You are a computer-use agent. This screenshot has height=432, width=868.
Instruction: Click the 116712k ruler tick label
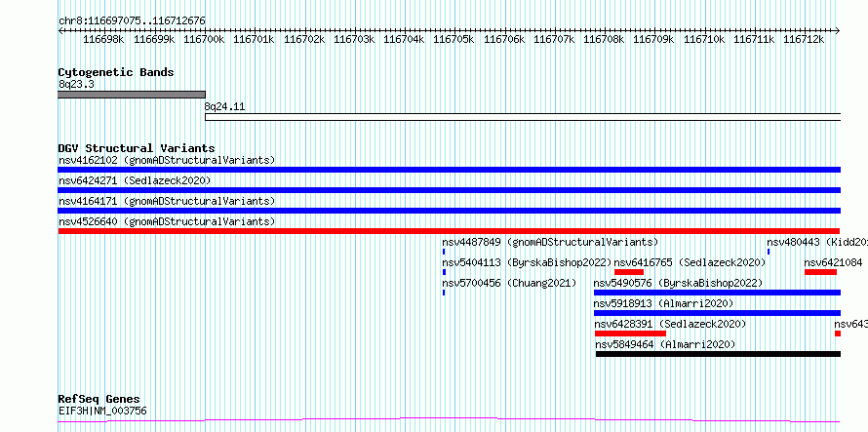(804, 39)
